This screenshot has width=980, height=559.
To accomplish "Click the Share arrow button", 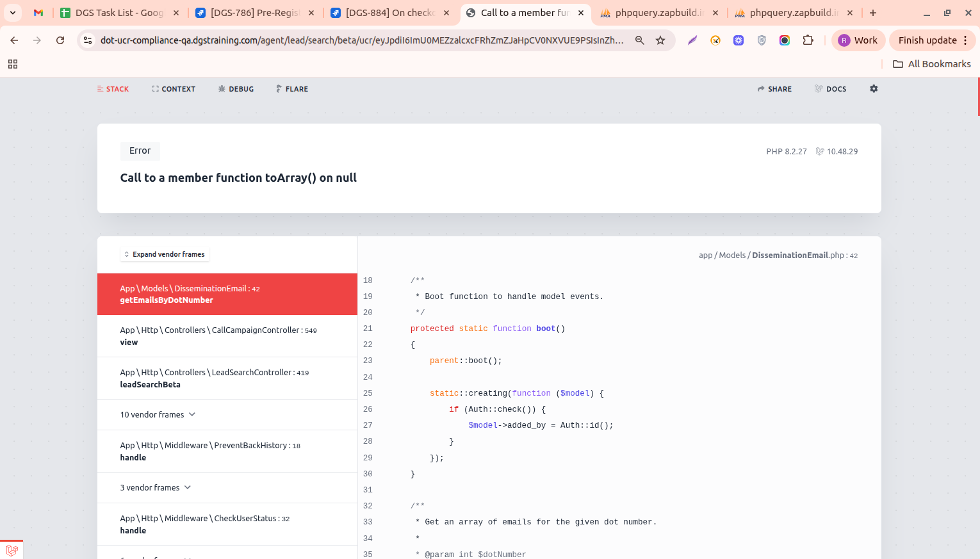I will tap(774, 89).
